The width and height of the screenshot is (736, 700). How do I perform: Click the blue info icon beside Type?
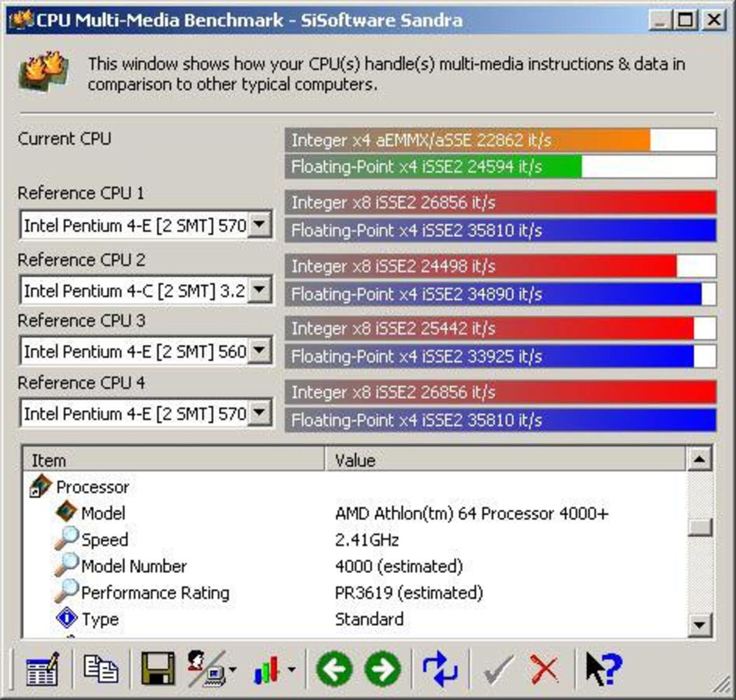[x=67, y=618]
